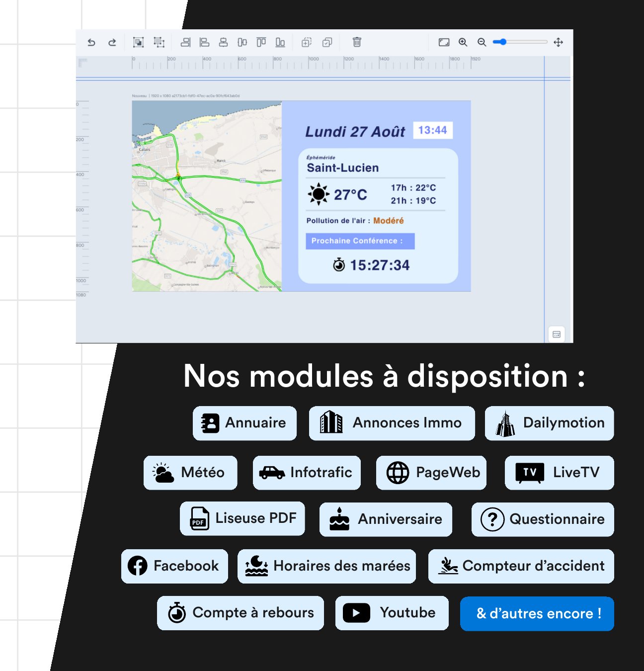Click the "Saint-Lucien" ephemeris text
Viewport: 644px width, 671px height.
(x=343, y=168)
